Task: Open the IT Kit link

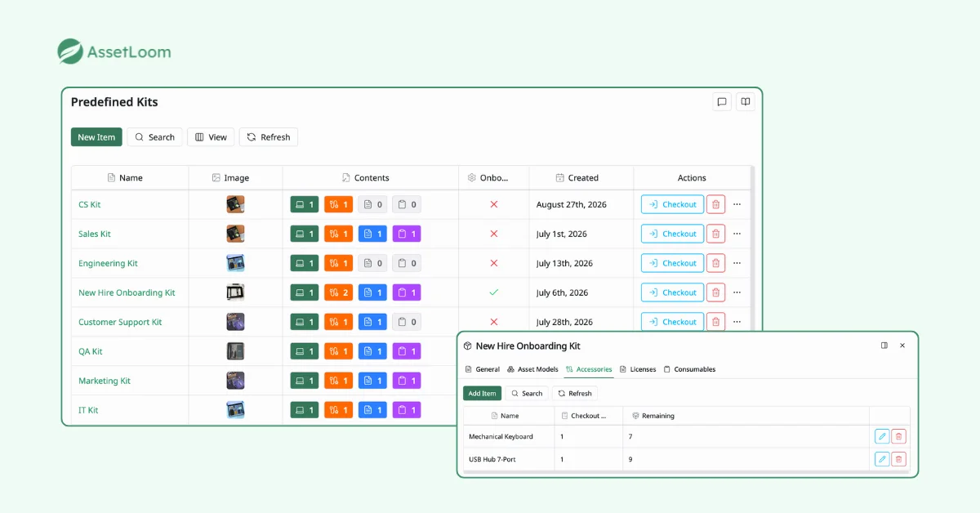Action: (x=88, y=410)
